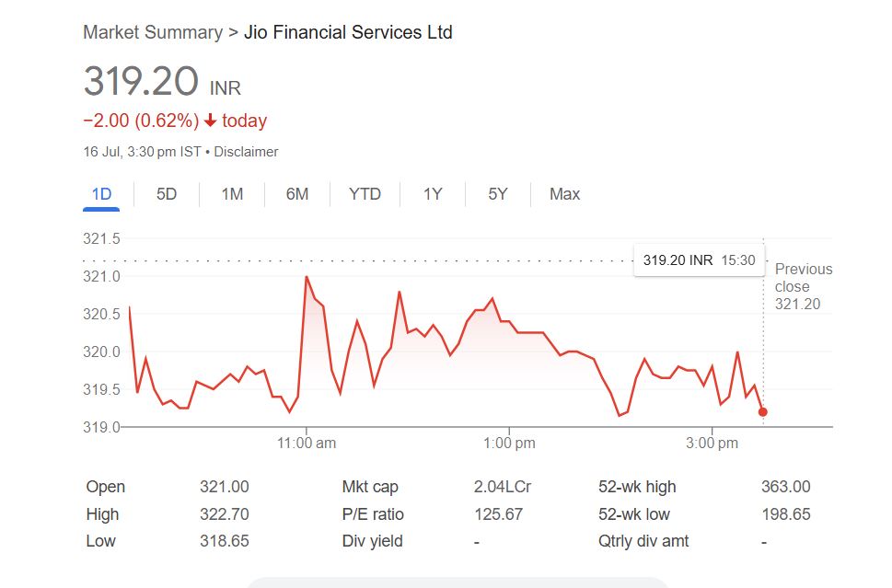Click the 319.20 INR 15:30 tooltip
892x588 pixels.
699,260
